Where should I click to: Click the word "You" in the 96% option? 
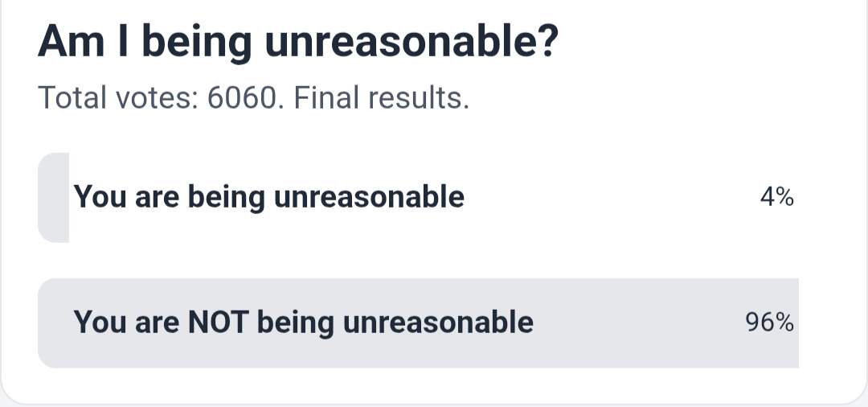(x=96, y=323)
